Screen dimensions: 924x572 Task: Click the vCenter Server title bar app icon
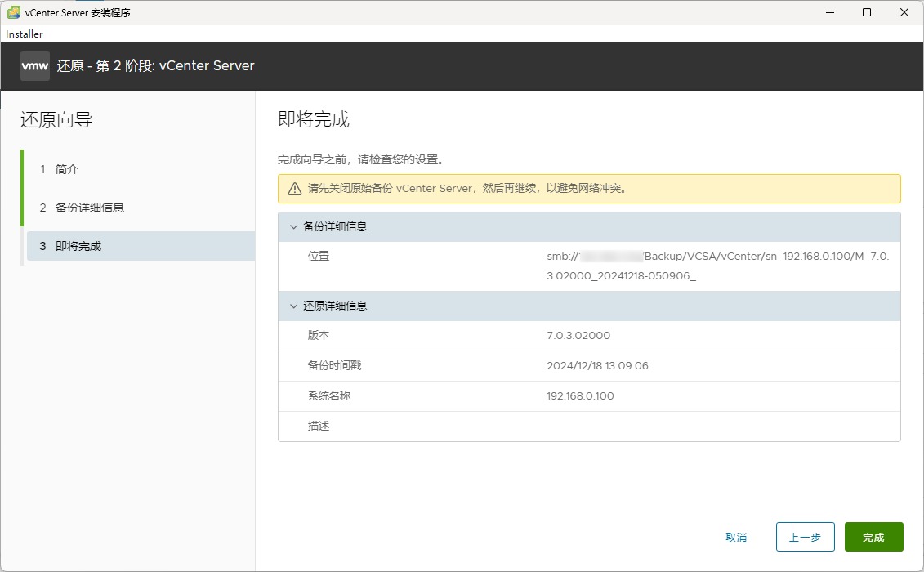point(14,12)
